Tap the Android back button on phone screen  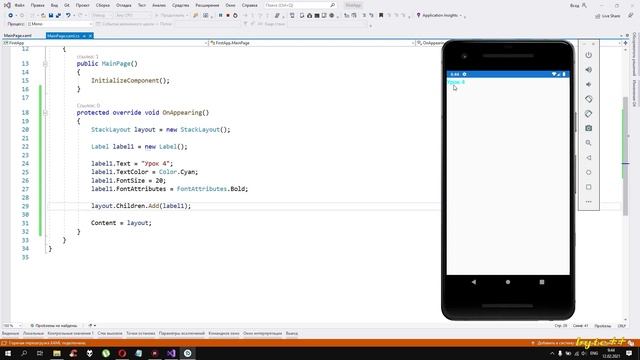click(473, 282)
